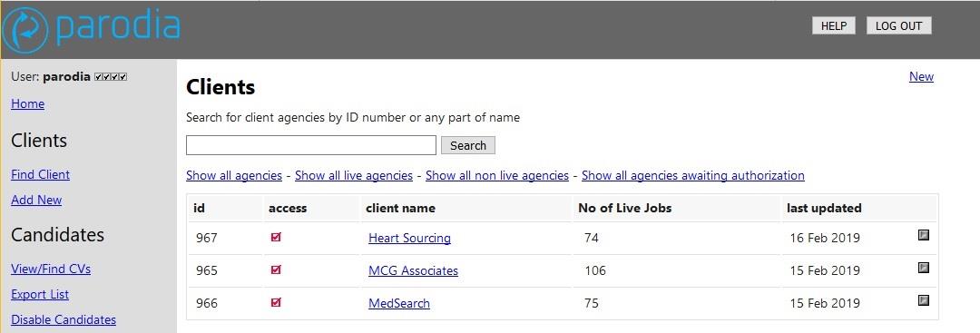Open the MCG Associates row action icon
Image resolution: width=980 pixels, height=333 pixels.
click(923, 268)
